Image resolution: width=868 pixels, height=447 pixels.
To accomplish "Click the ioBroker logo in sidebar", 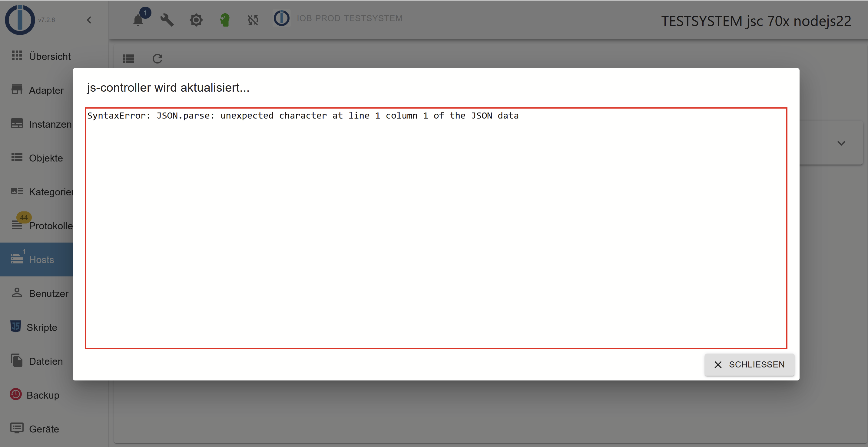I will [x=20, y=20].
